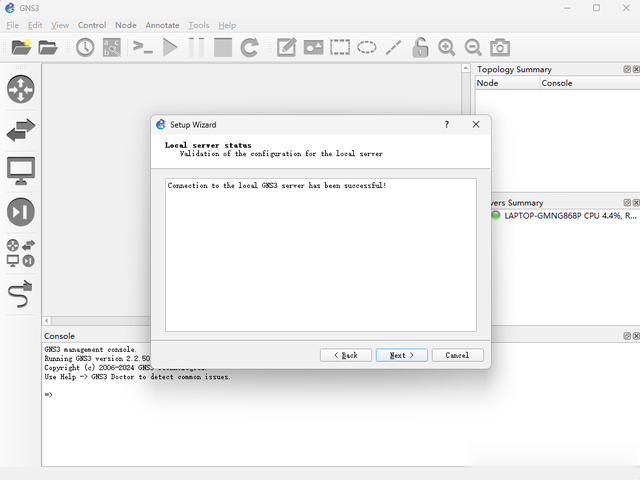Open the Tools menu
This screenshot has height=480, width=640.
point(199,25)
